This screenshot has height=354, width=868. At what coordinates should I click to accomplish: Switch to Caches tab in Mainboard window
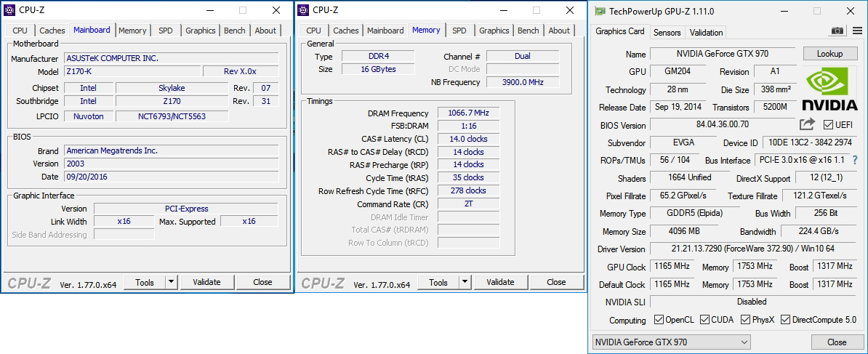click(x=52, y=31)
